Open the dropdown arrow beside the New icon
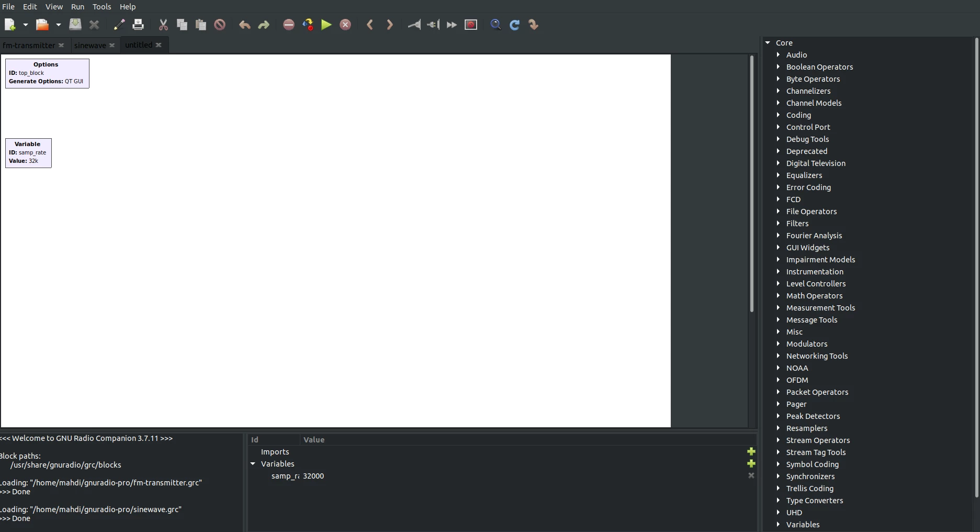 [x=25, y=25]
